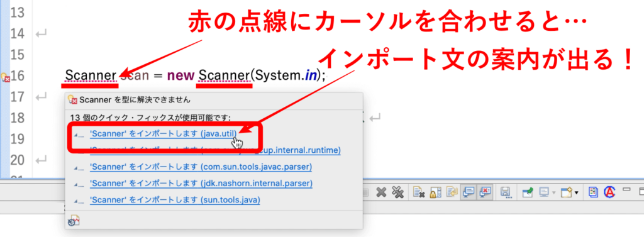This screenshot has height=237, width=644.
Task: Click line number 17 in the gutter
Action: pos(17,97)
